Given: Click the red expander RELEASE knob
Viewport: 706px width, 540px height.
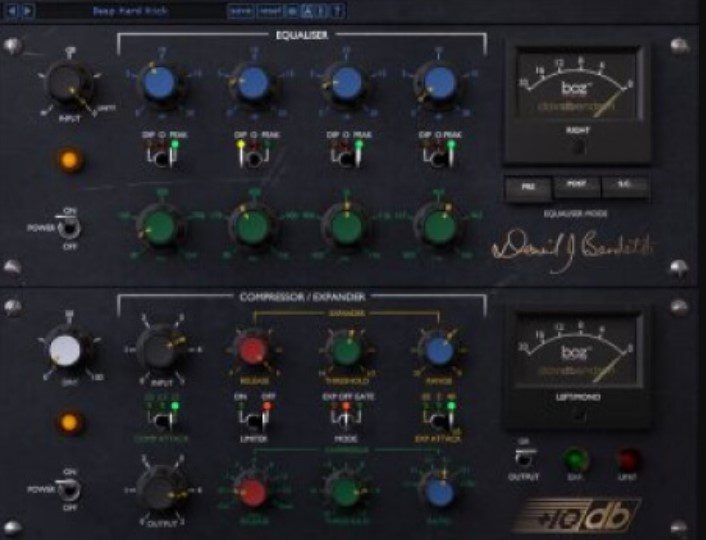Looking at the screenshot, I should (x=253, y=351).
